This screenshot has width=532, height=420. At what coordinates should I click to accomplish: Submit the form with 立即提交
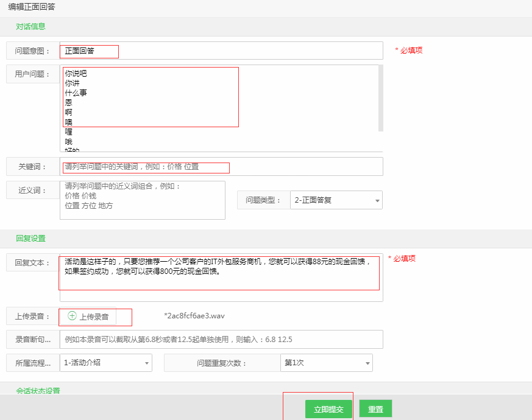328,410
